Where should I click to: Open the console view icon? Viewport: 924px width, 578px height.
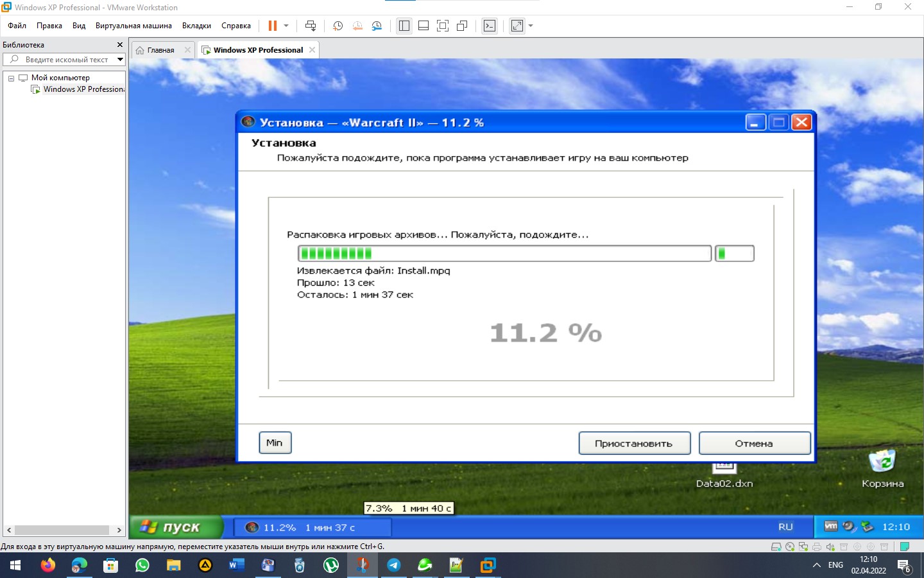tap(490, 26)
